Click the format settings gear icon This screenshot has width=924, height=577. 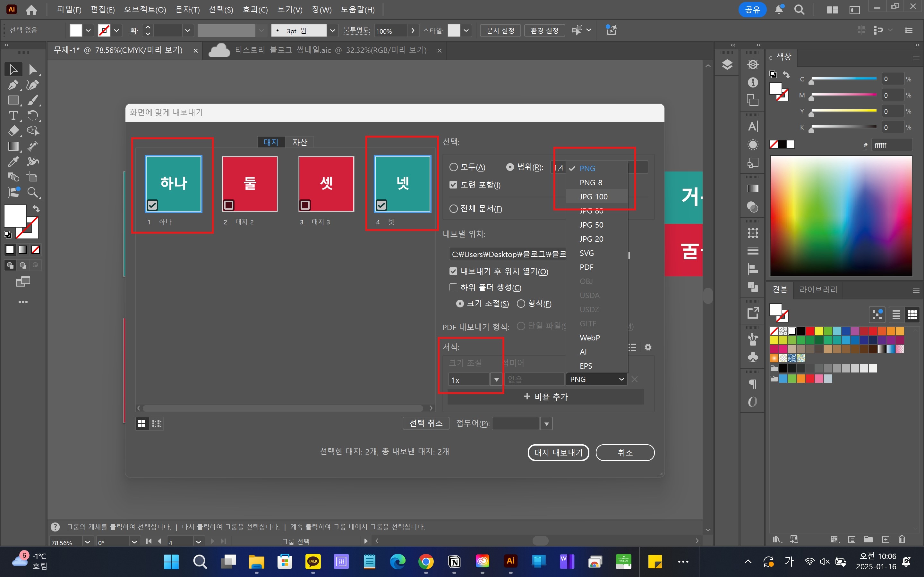648,347
